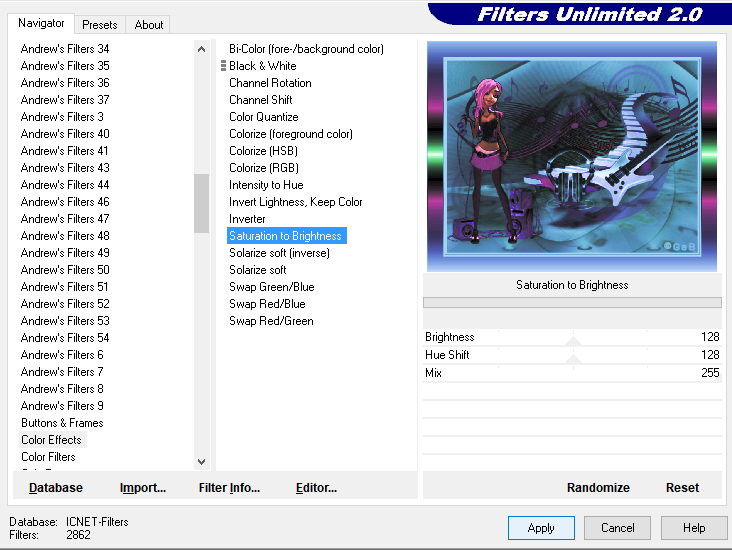Click the Cancel button
Viewport: 732px width, 550px height.
pos(617,528)
